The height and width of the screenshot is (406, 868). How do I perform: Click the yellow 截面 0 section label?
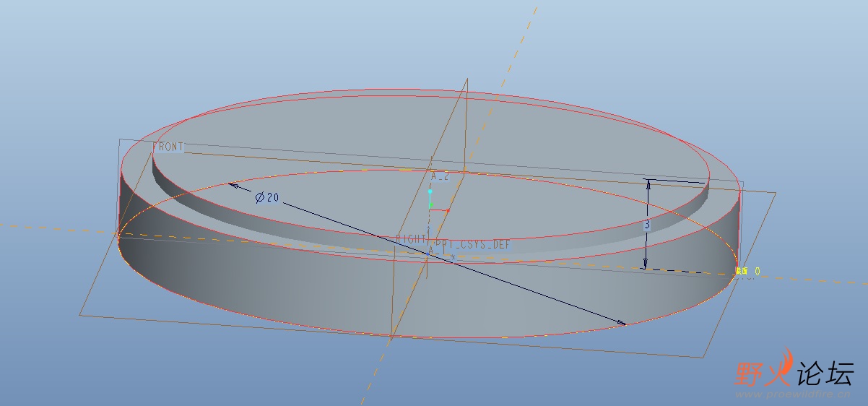click(747, 272)
